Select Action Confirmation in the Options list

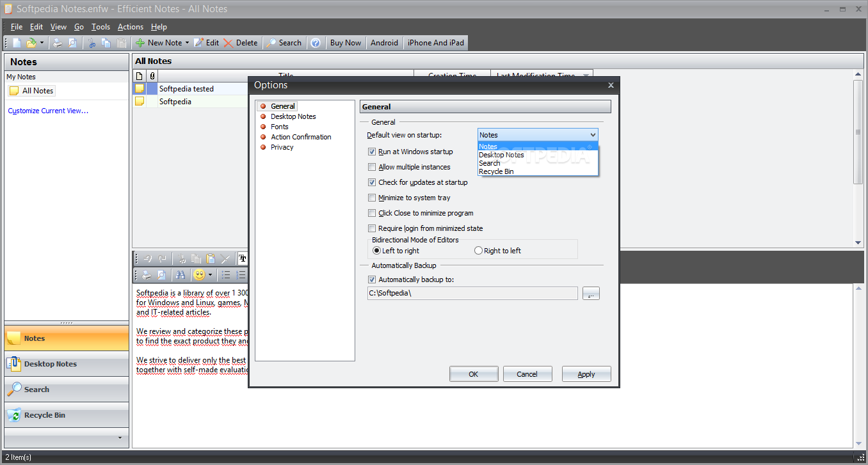click(301, 137)
